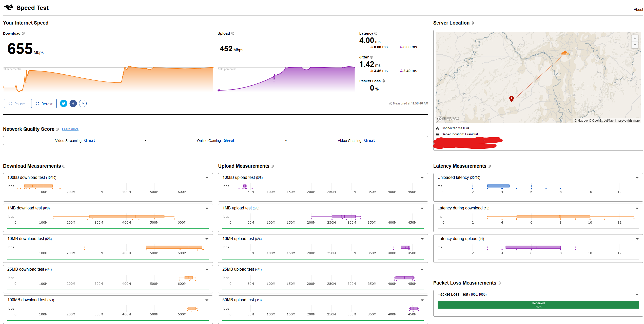
Task: Share results on Twitter icon
Action: 64,103
